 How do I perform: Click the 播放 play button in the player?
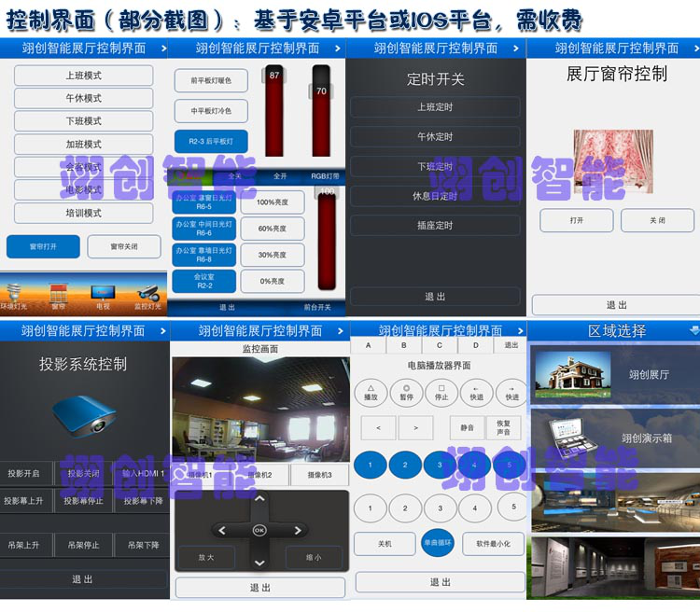pyautogui.click(x=371, y=393)
